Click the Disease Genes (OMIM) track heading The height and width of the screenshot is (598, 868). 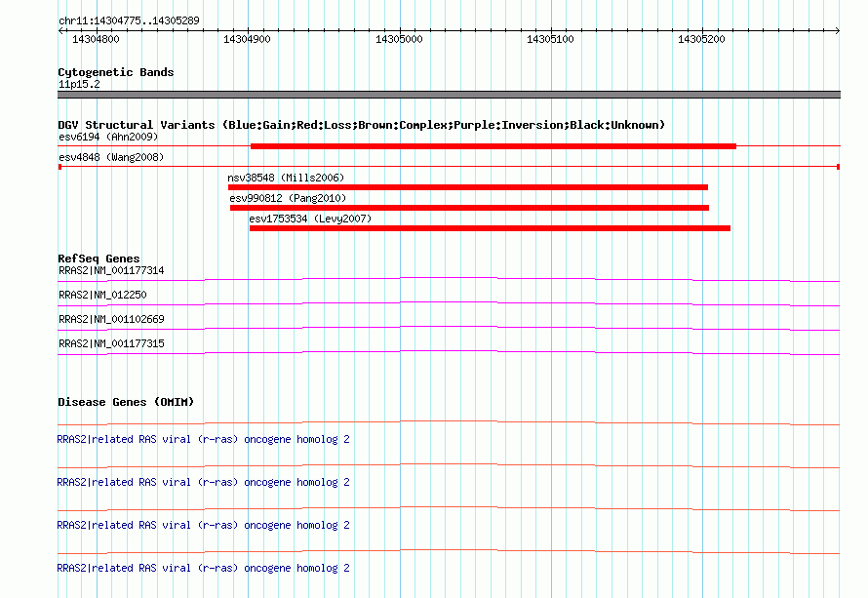coord(126,402)
